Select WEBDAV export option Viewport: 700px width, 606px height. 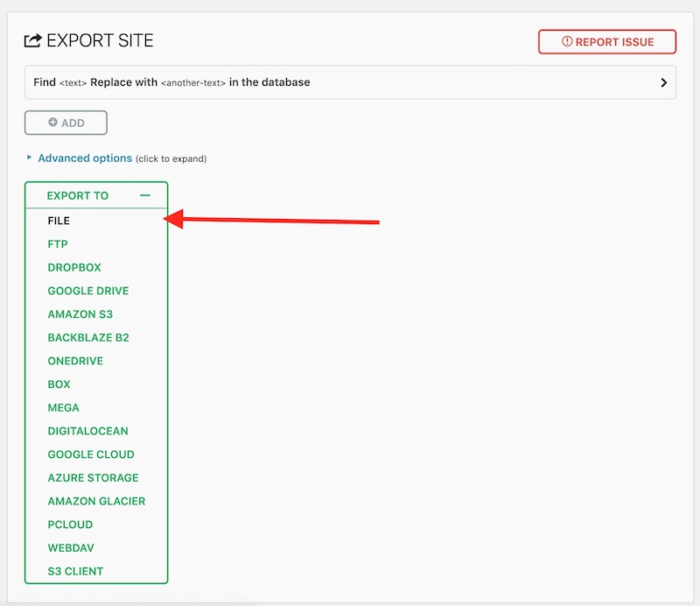(71, 548)
